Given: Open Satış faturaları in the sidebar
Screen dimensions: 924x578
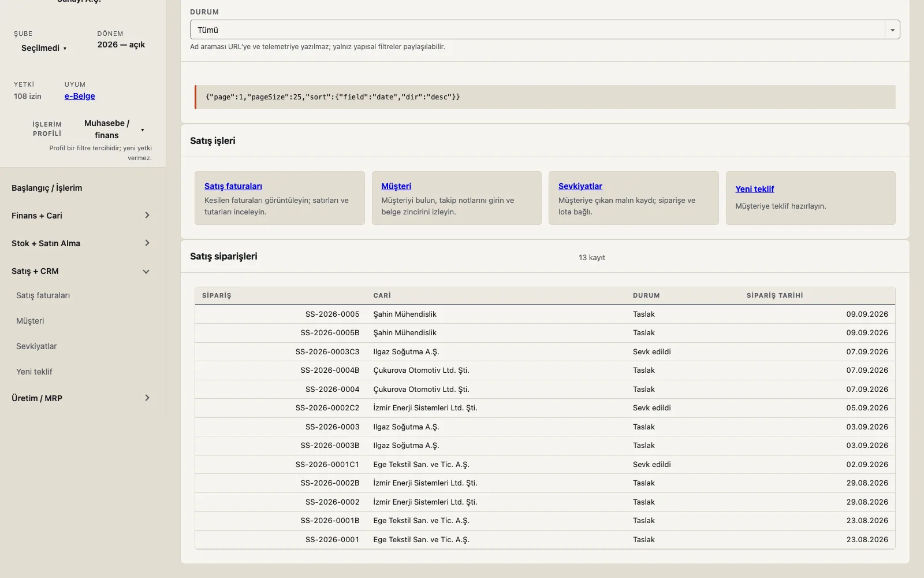Looking at the screenshot, I should click(43, 295).
